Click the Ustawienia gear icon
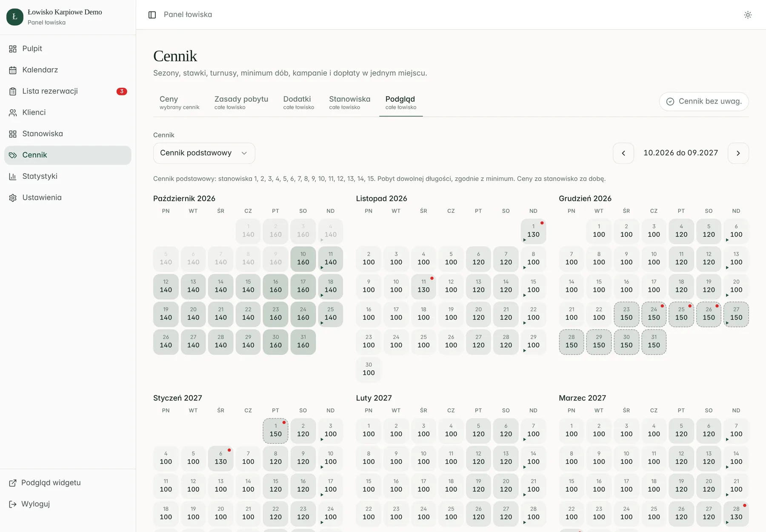This screenshot has height=532, width=766. click(x=13, y=198)
